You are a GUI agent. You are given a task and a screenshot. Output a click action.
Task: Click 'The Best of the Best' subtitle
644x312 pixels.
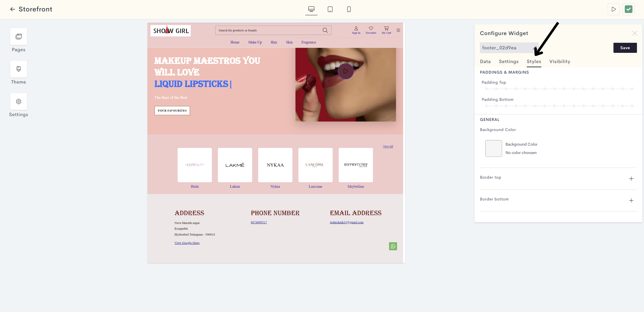[x=171, y=97]
